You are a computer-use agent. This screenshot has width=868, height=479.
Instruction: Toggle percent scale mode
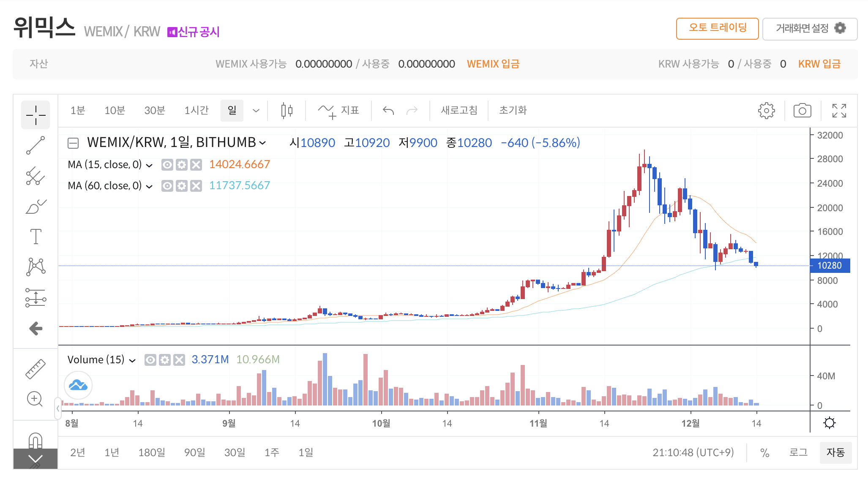764,453
